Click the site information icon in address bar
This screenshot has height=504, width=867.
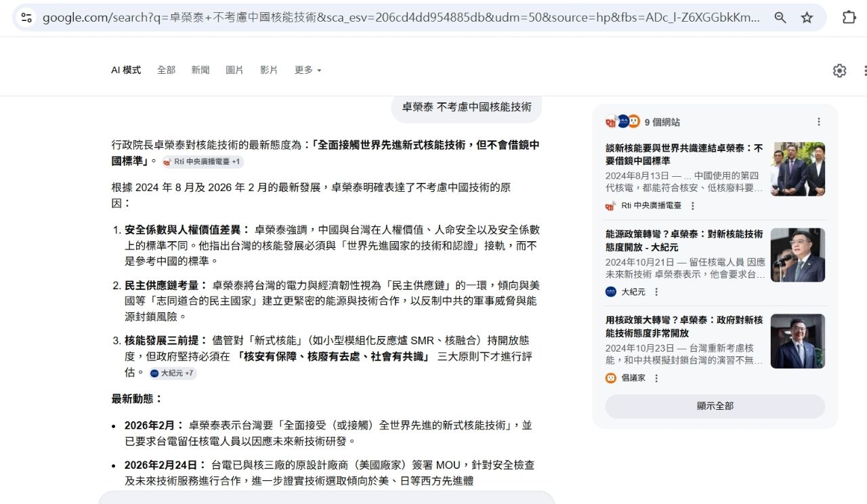coord(26,18)
